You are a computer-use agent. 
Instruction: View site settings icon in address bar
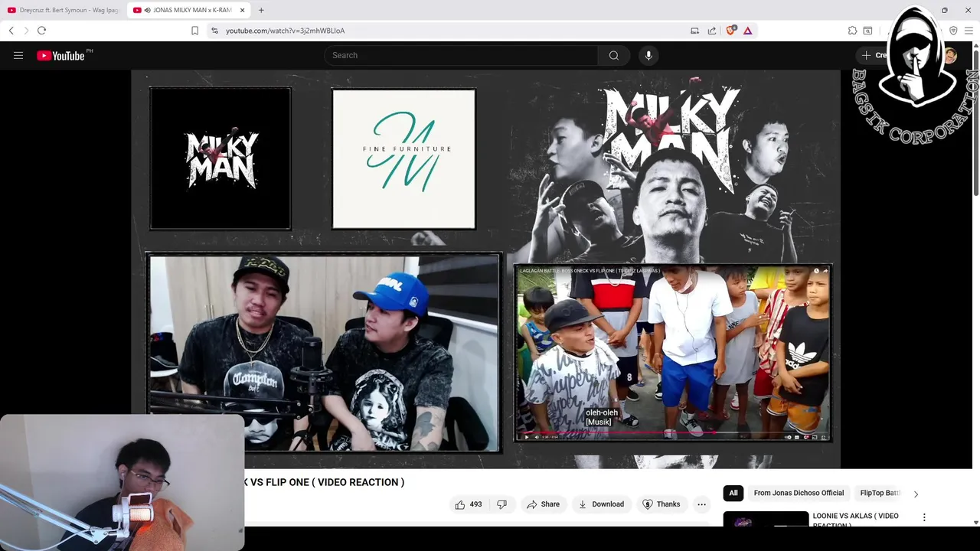(214, 31)
